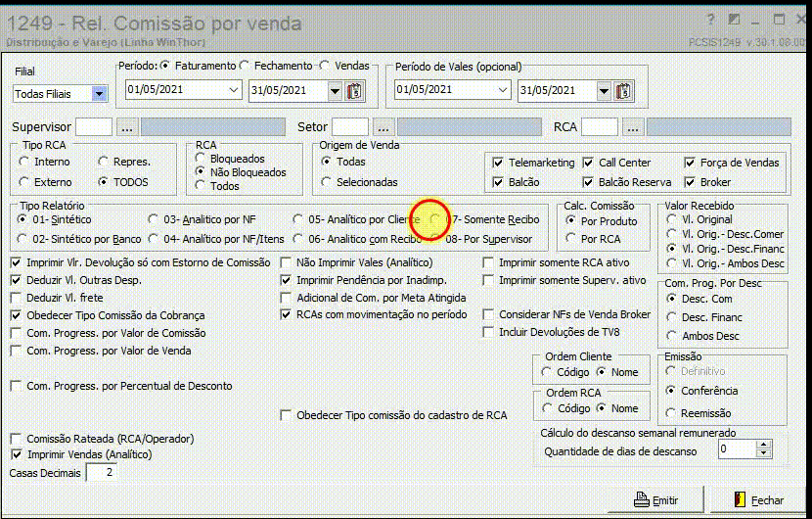Screen dimensions: 812x519
Task: Open Supervisor lookup ellipsis button
Action: click(127, 127)
